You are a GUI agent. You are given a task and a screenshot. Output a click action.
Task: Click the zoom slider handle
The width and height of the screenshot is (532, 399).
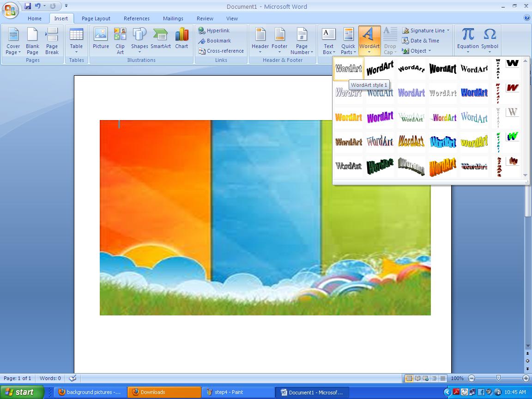click(498, 378)
